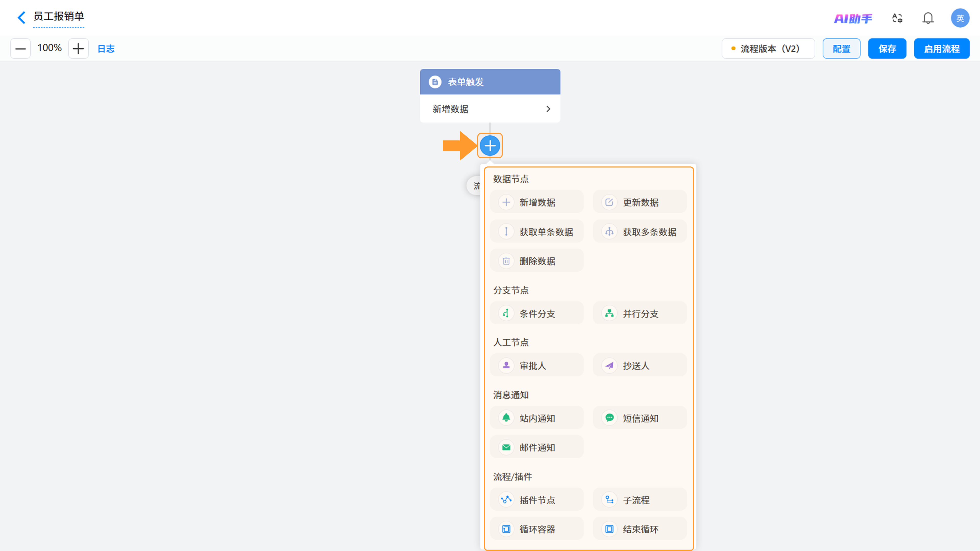Add a 更新数据 node
The height and width of the screenshot is (551, 980).
[x=640, y=202]
